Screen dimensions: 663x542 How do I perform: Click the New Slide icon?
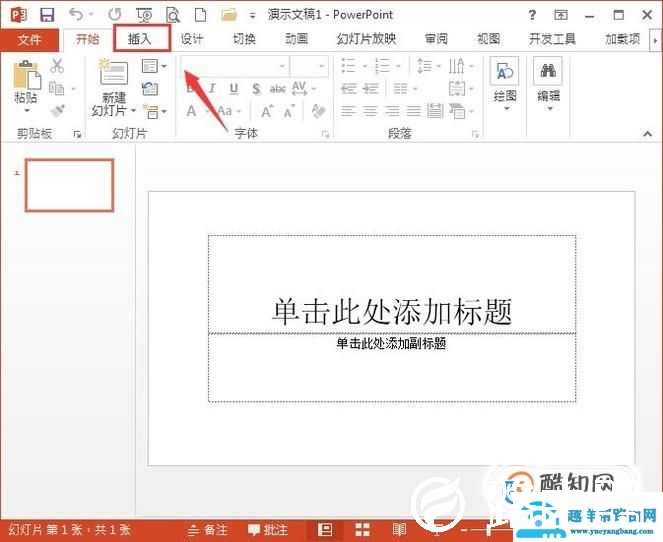(x=113, y=72)
